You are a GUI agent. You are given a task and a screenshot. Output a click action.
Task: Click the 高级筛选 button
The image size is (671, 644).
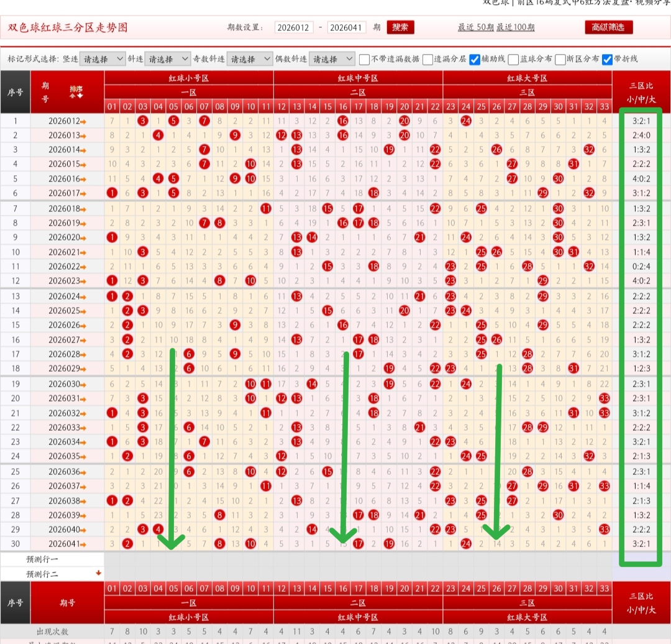pos(608,27)
